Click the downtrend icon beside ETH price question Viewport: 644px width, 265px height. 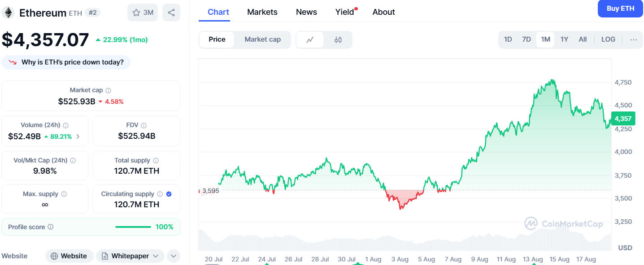coord(13,62)
